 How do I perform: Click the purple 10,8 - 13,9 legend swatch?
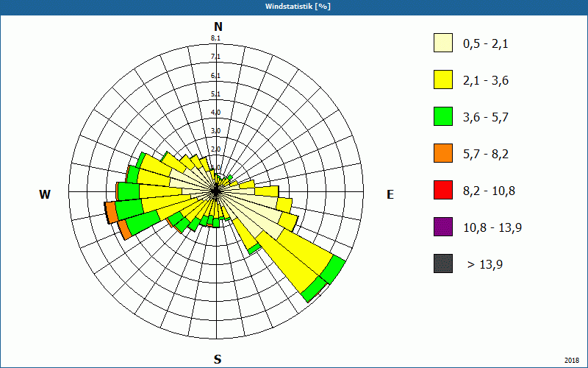click(443, 227)
